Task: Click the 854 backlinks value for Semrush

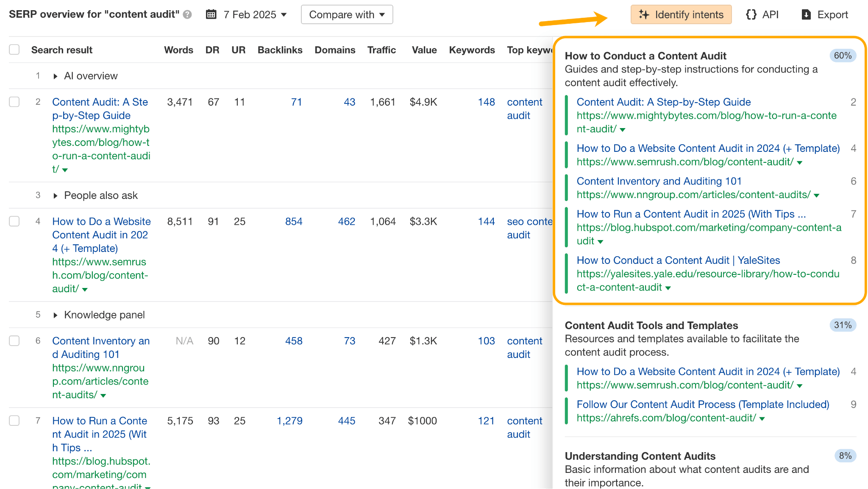Action: coord(294,221)
